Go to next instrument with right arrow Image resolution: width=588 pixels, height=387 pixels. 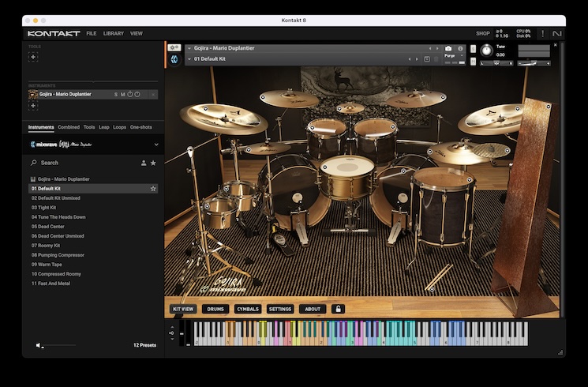tap(437, 48)
